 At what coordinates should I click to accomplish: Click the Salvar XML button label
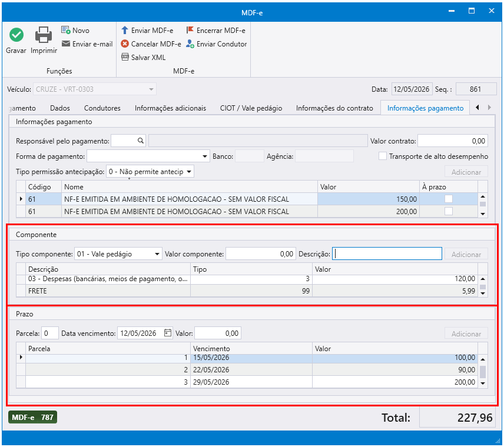pyautogui.click(x=148, y=57)
